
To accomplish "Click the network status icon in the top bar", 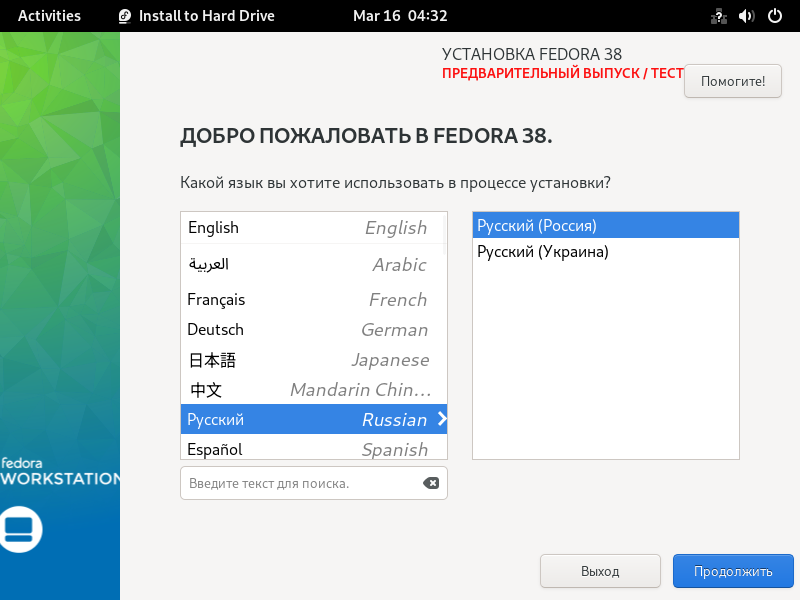I will tap(718, 16).
